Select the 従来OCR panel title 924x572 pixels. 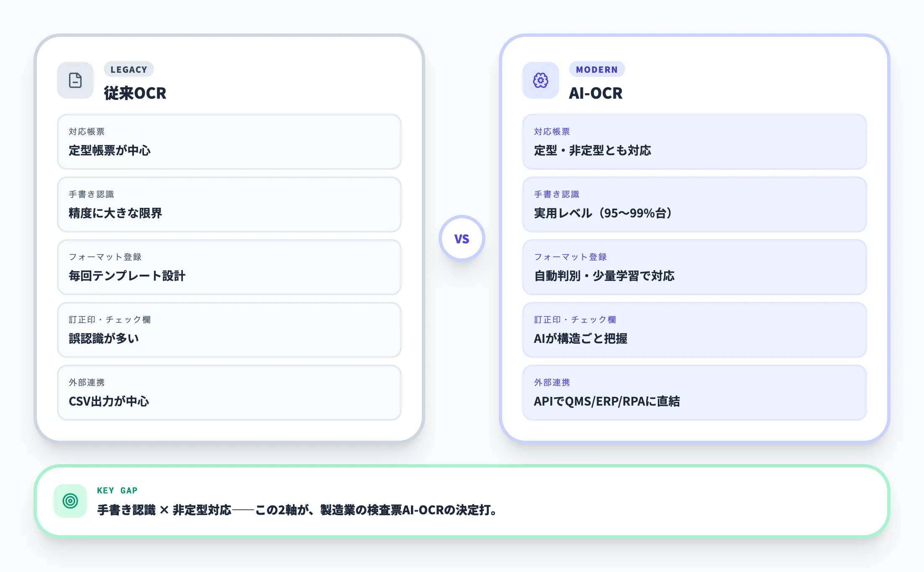135,94
